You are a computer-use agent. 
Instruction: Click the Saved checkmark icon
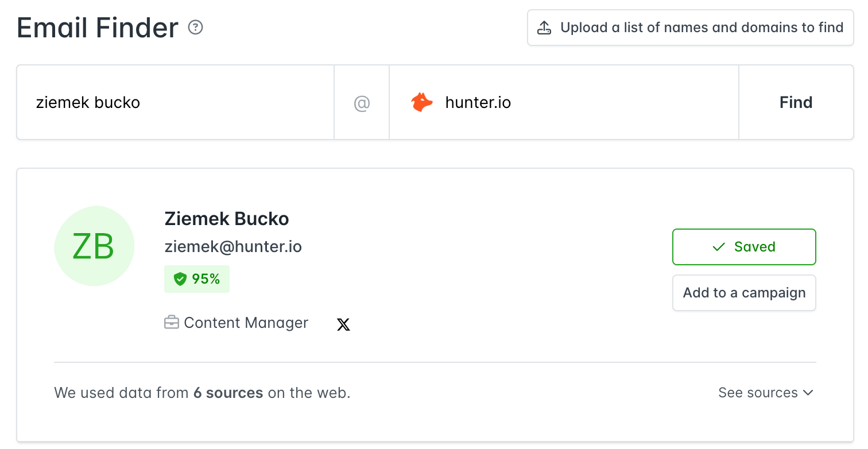point(719,247)
